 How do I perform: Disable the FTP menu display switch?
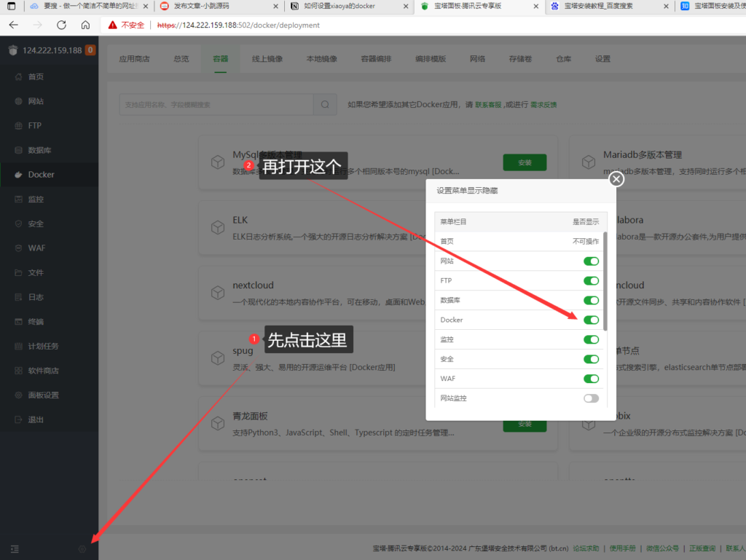(x=591, y=280)
